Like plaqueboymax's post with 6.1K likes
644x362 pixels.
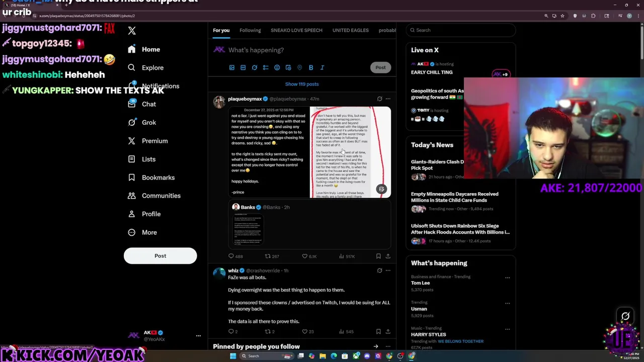coord(309,256)
